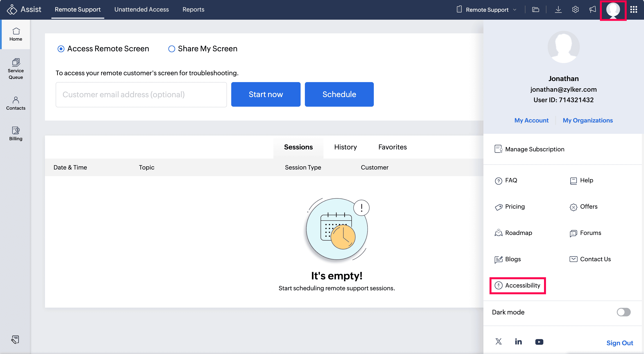644x354 pixels.
Task: Click the Start now button
Action: (265, 94)
